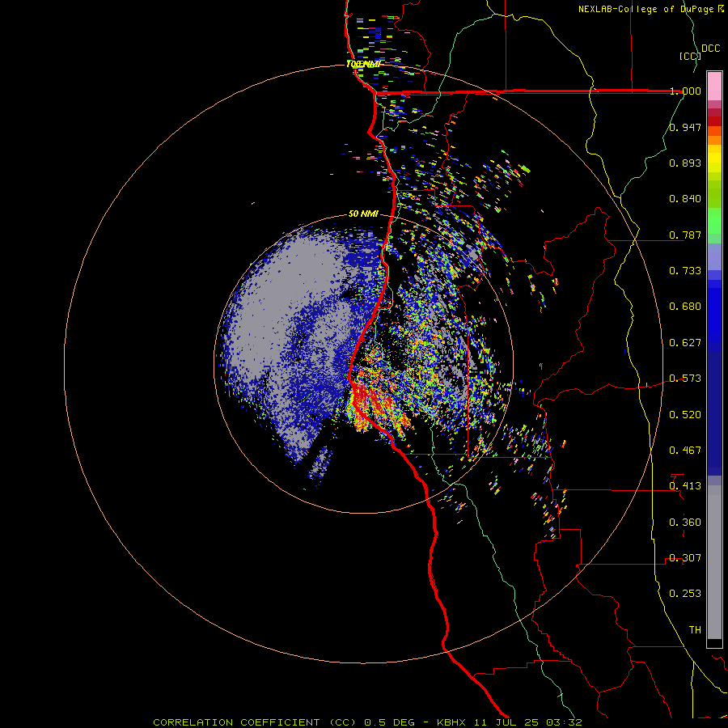
Task: Select the 0.253 scale value
Action: pos(685,594)
